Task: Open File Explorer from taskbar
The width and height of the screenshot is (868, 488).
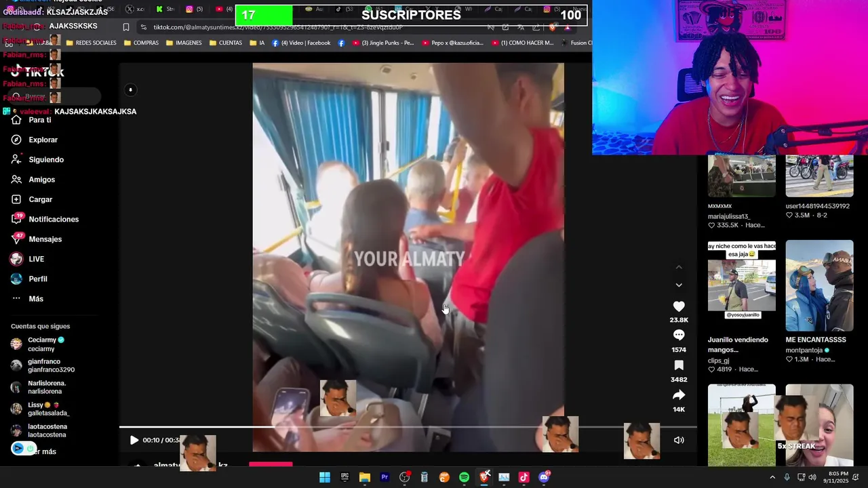Action: pyautogui.click(x=365, y=477)
